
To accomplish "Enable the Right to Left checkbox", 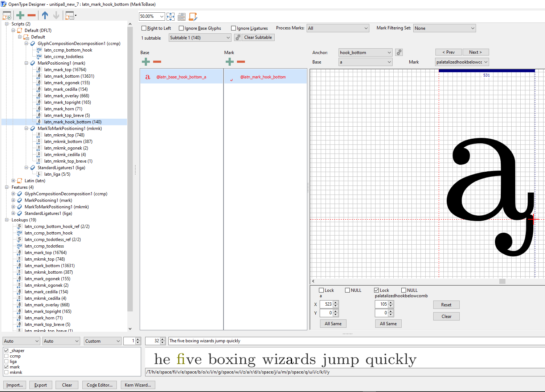I will (x=144, y=28).
